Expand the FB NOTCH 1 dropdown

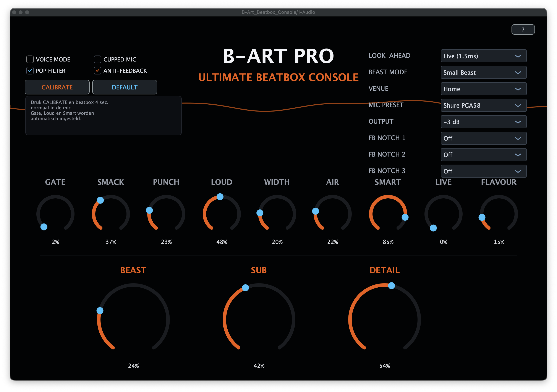[484, 138]
